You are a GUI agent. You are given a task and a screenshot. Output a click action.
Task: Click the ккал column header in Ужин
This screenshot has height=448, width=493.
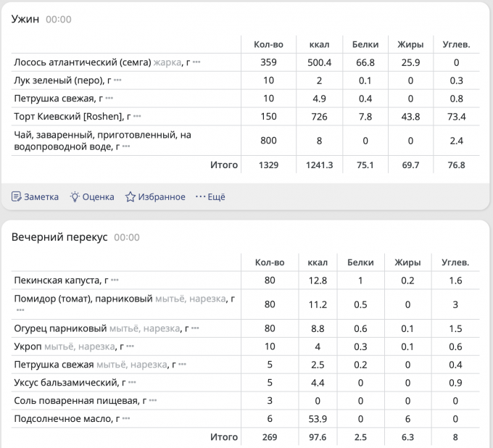click(319, 44)
